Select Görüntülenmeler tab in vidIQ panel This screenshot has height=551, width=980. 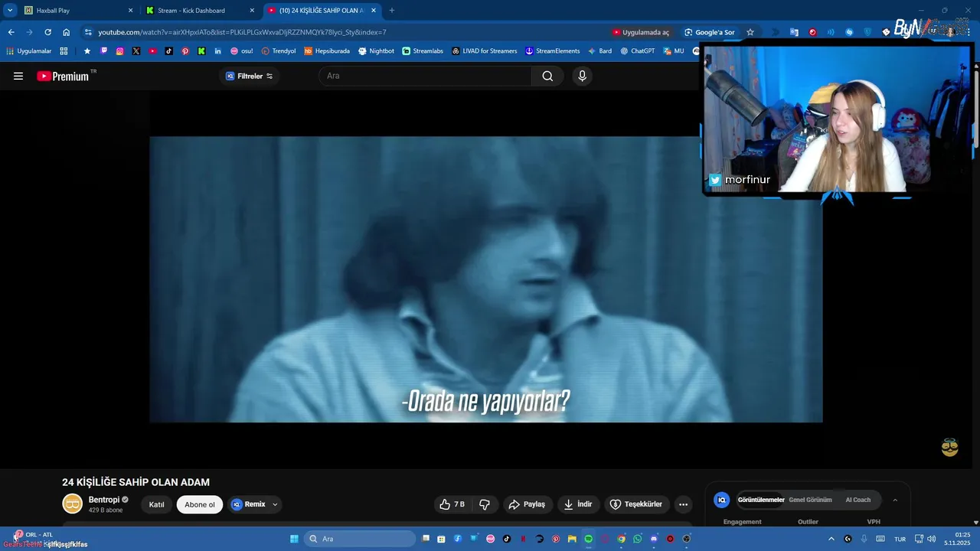pos(761,500)
